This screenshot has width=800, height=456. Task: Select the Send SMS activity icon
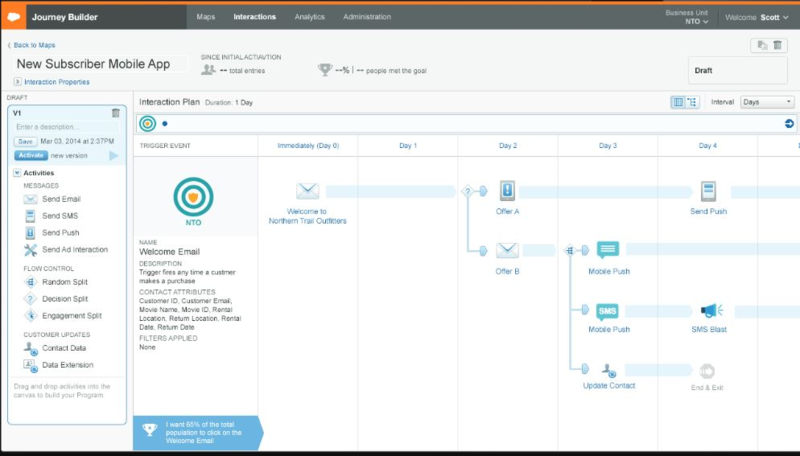click(x=31, y=216)
